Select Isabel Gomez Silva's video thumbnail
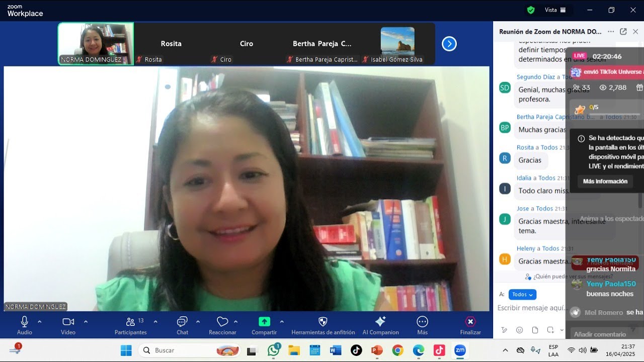 point(397,44)
